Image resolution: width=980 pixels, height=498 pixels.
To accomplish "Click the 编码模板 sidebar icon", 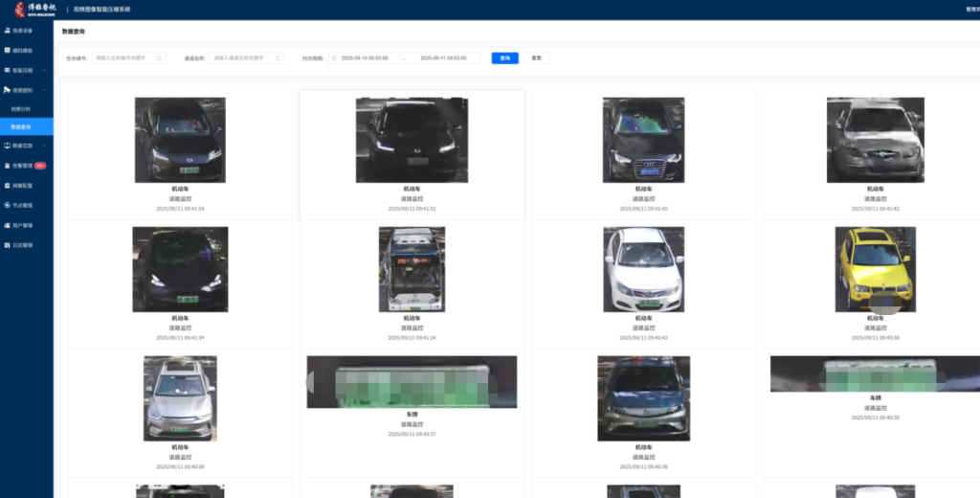I will point(8,50).
